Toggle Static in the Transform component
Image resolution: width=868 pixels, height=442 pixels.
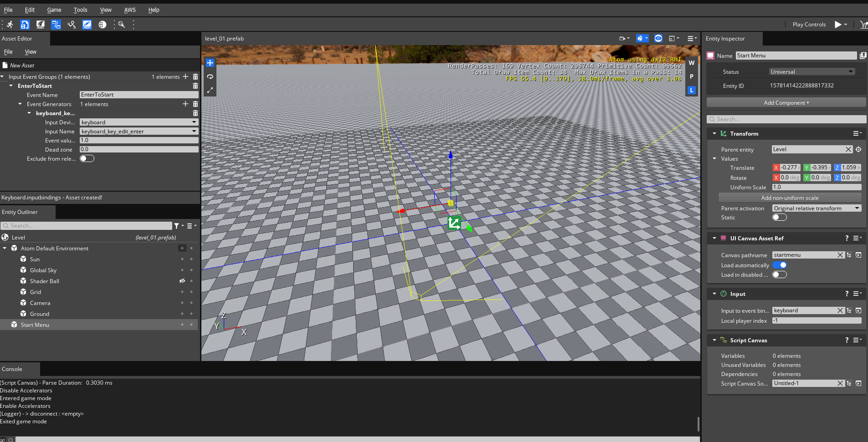[x=780, y=217]
